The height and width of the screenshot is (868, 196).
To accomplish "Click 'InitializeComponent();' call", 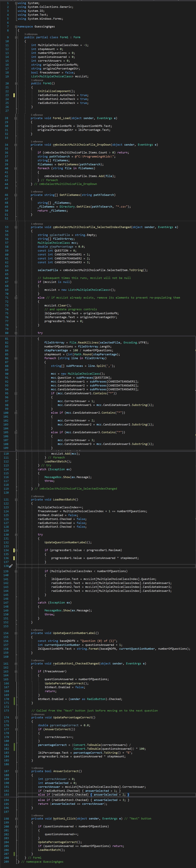I will (56, 91).
